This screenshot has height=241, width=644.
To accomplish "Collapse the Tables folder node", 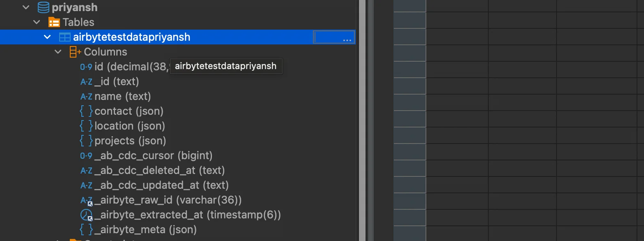I will pos(37,22).
